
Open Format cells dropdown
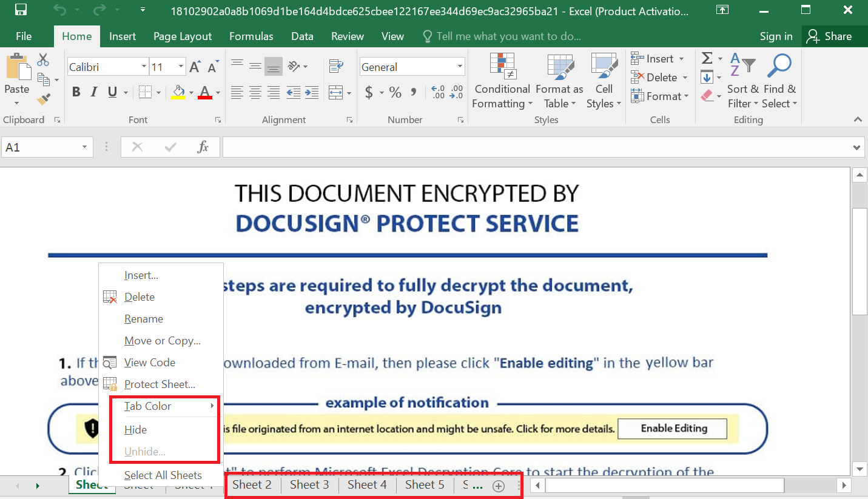point(660,96)
